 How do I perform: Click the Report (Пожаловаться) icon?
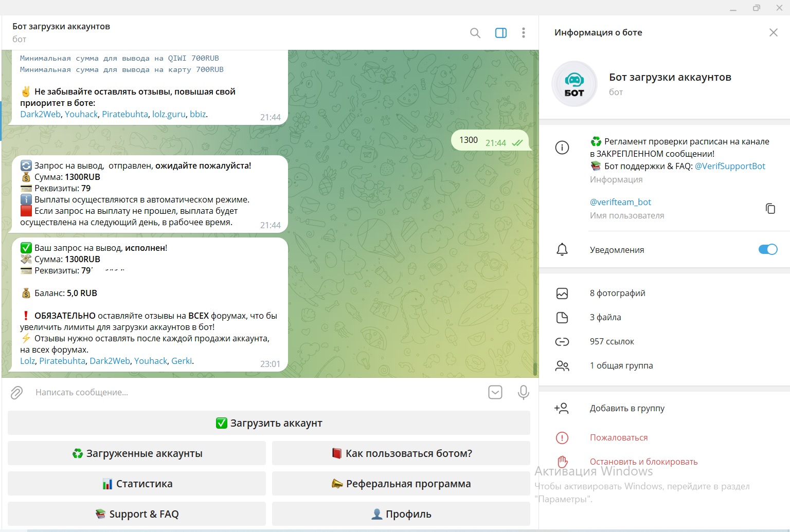(x=562, y=438)
